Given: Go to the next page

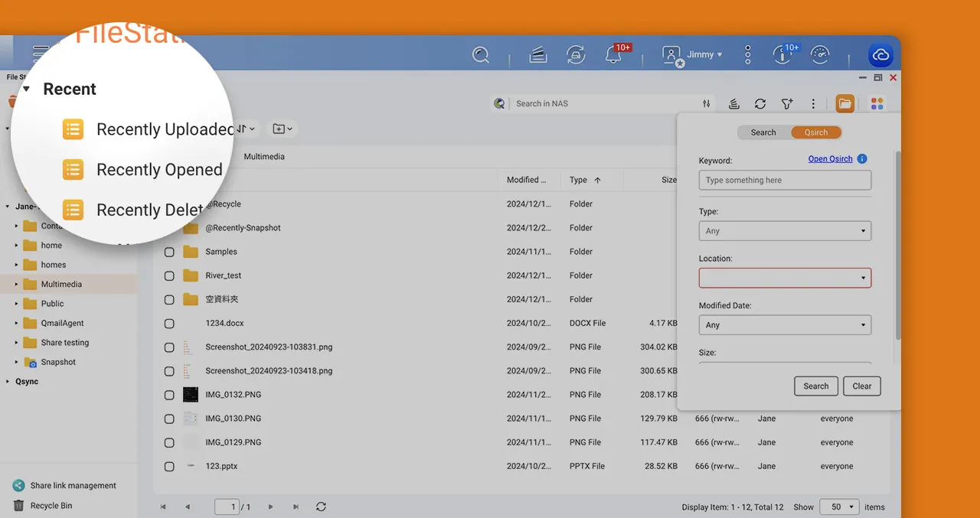Looking at the screenshot, I should tap(270, 507).
